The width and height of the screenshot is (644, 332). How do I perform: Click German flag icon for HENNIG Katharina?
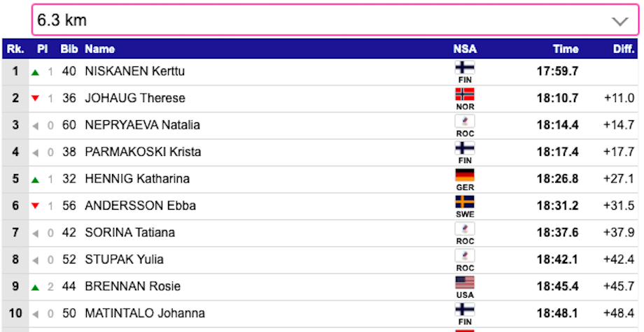pyautogui.click(x=465, y=175)
